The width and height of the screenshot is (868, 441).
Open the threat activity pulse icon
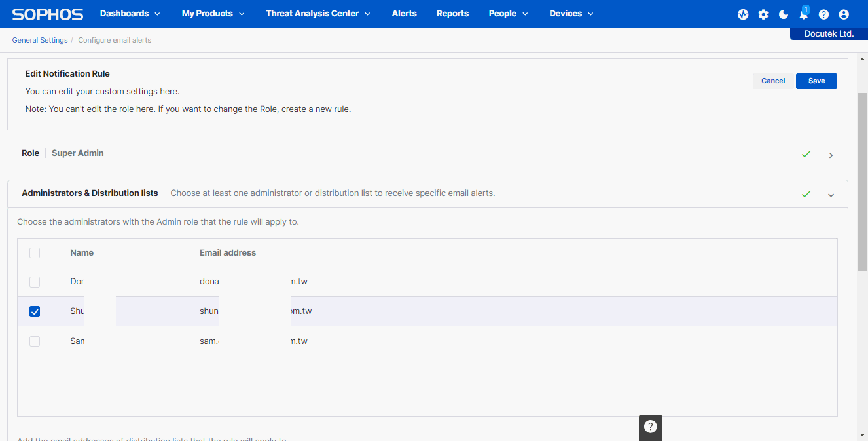tap(743, 14)
